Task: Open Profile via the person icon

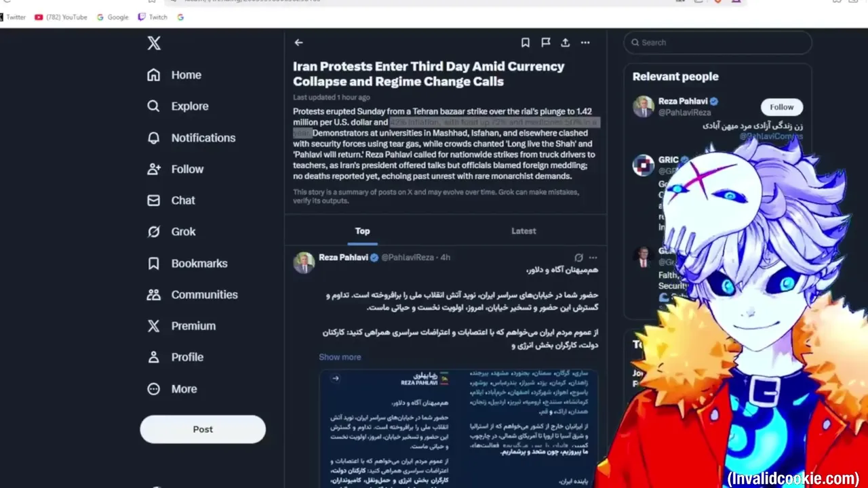Action: pyautogui.click(x=154, y=357)
